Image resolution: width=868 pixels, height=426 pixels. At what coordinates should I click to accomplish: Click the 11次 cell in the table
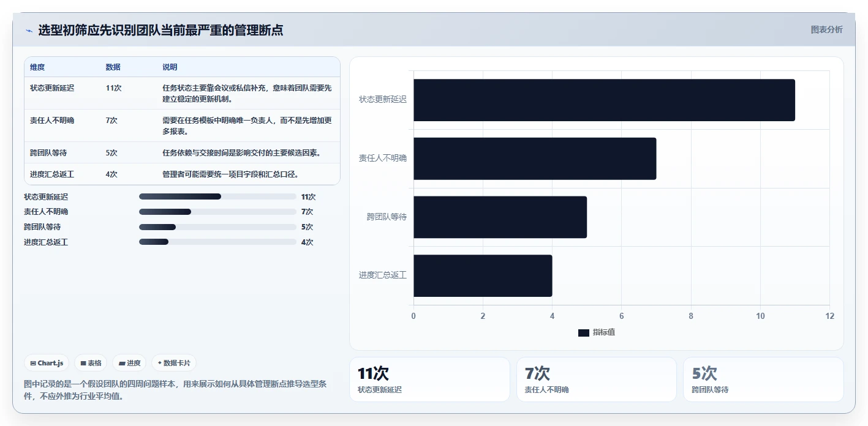pyautogui.click(x=113, y=88)
